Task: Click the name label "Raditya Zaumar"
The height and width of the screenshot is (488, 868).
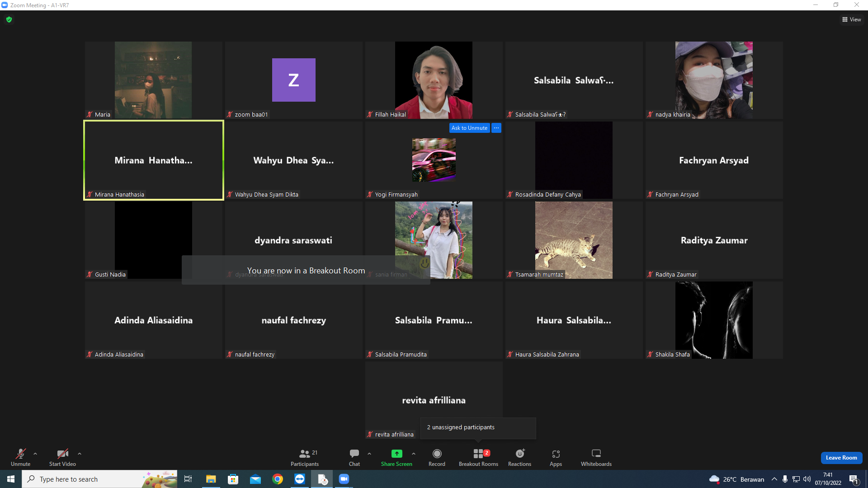Action: click(676, 275)
